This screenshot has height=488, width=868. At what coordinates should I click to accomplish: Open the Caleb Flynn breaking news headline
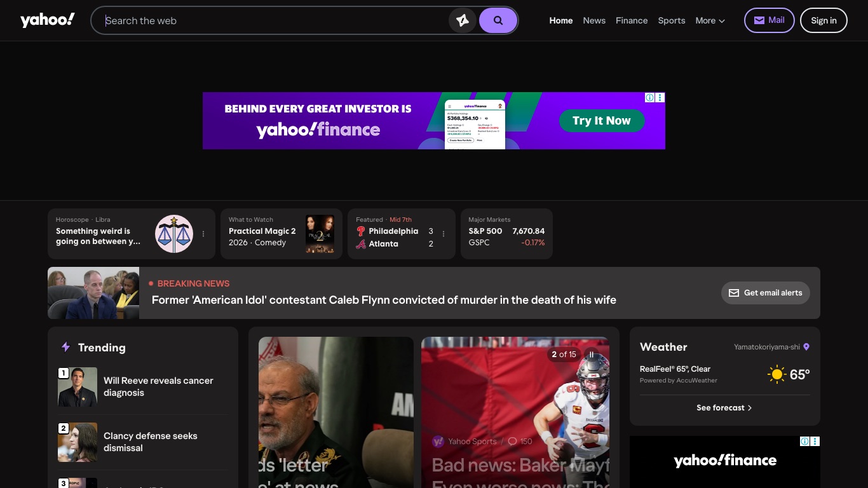coord(384,300)
